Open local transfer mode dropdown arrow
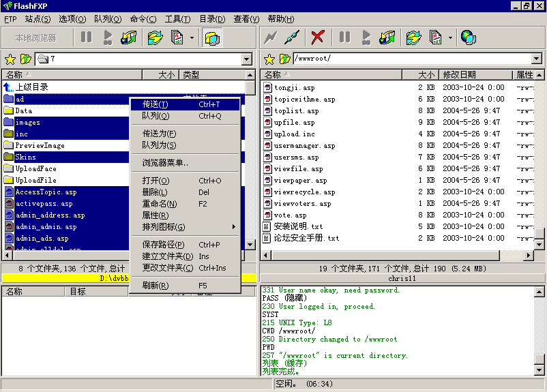The height and width of the screenshot is (392, 547). [192, 37]
